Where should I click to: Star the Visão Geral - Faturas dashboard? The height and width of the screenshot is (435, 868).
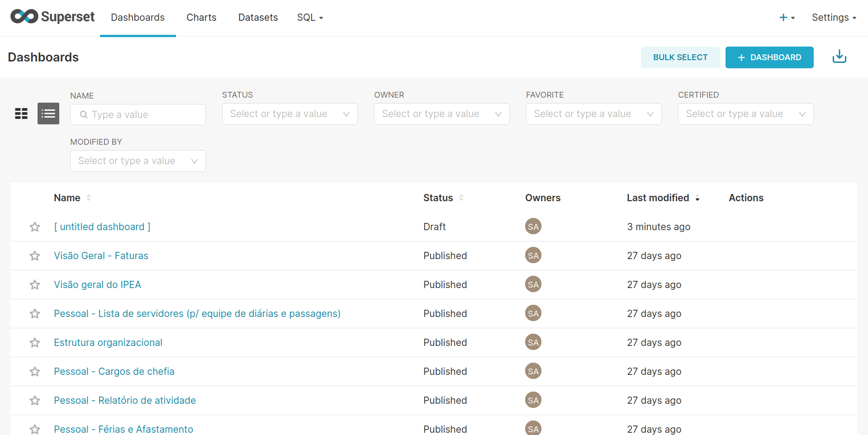35,256
